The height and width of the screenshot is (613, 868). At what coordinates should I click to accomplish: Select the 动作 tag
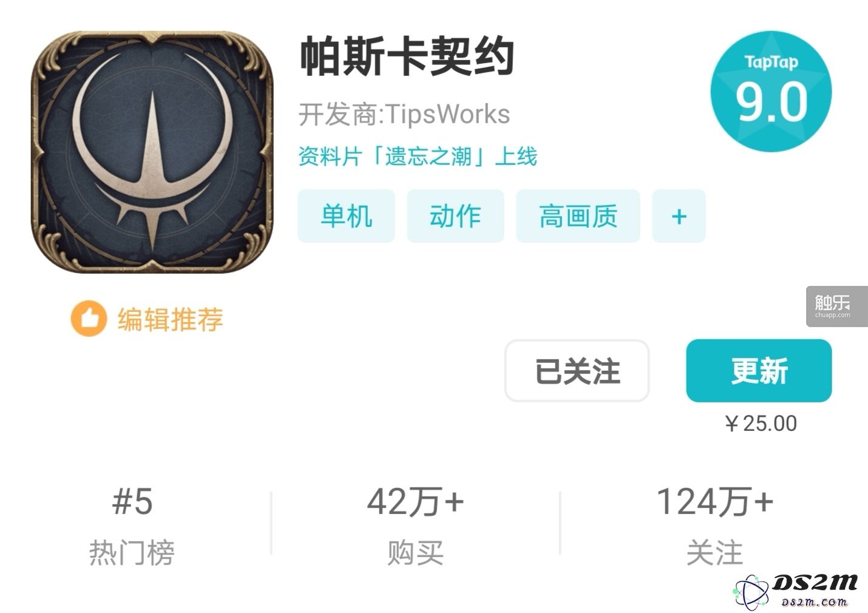click(x=455, y=216)
